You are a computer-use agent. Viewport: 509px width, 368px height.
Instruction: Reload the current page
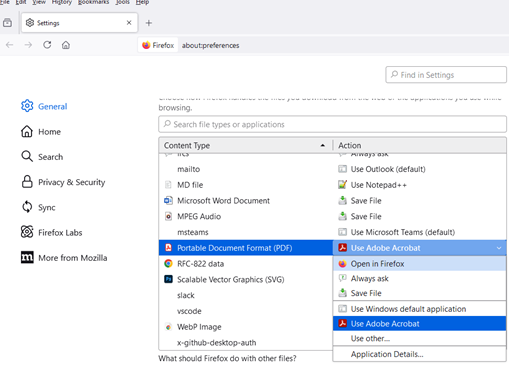click(x=47, y=45)
